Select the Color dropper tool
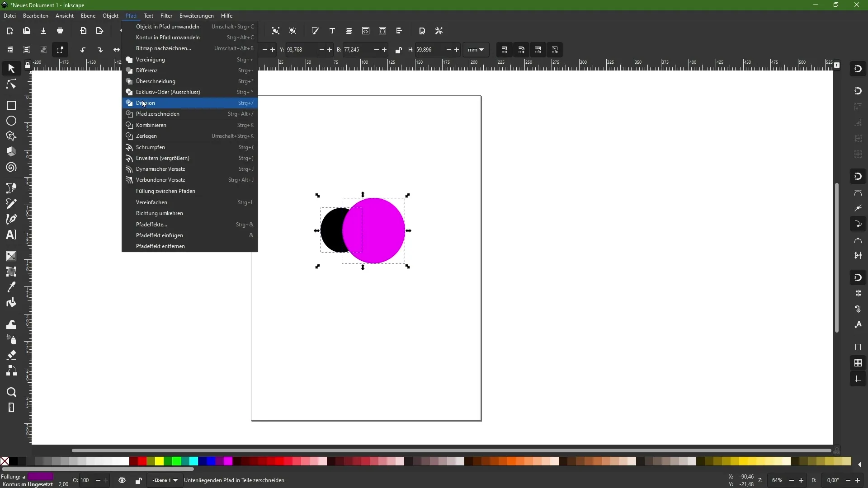The image size is (868, 488). coord(11,287)
